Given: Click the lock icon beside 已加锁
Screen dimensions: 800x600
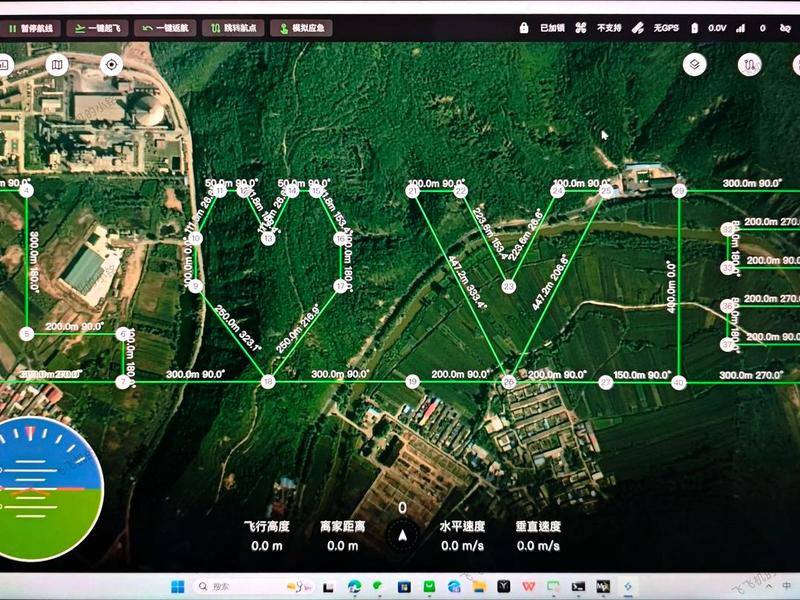Looking at the screenshot, I should [x=524, y=28].
